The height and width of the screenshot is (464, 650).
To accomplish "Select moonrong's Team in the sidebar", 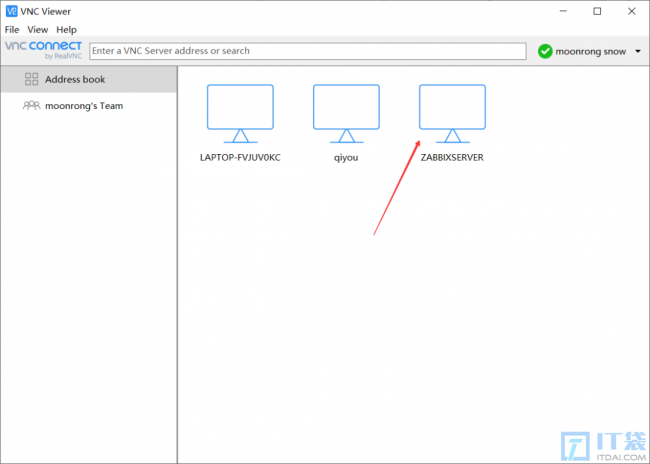I will coord(89,106).
